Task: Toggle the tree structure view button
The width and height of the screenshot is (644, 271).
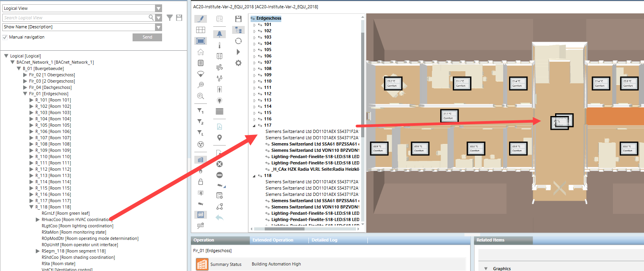Action: coord(238,30)
